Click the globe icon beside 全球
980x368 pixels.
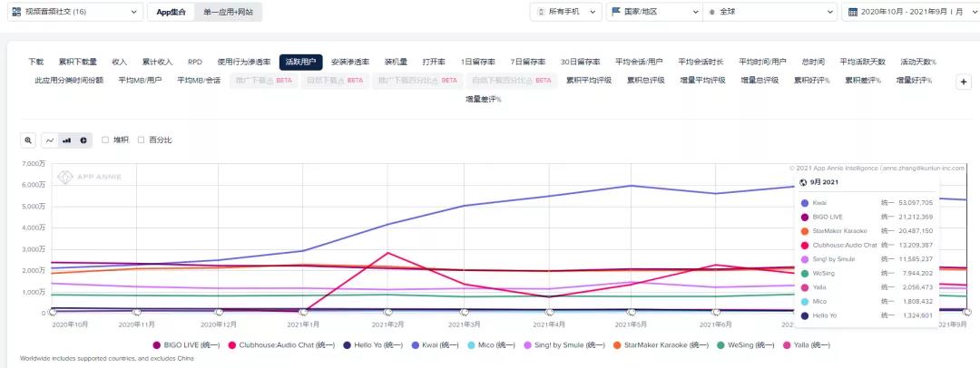tap(711, 12)
